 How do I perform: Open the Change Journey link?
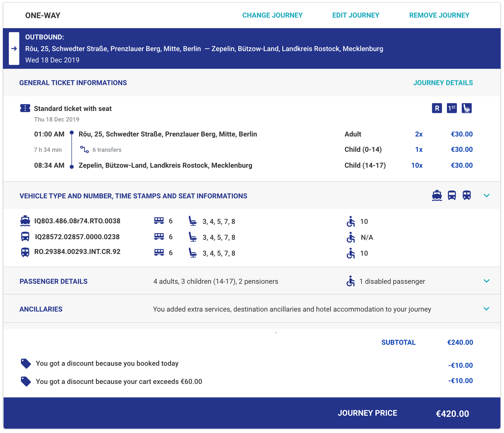point(272,15)
